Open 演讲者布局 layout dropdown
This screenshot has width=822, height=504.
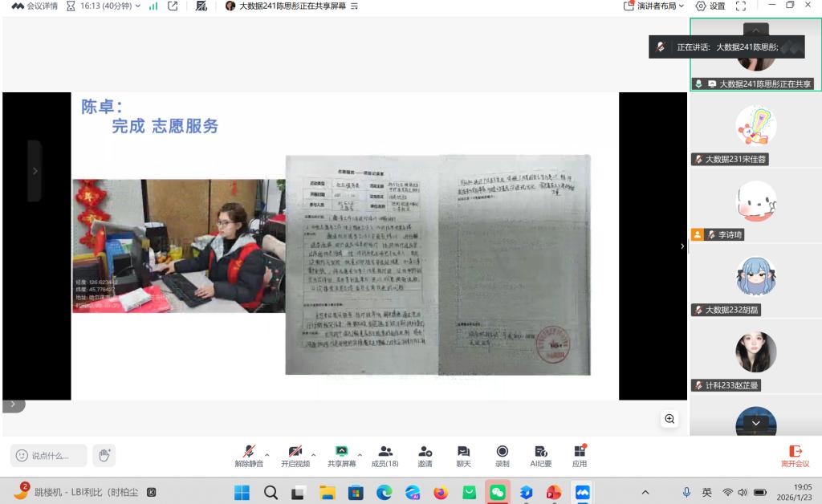[654, 6]
